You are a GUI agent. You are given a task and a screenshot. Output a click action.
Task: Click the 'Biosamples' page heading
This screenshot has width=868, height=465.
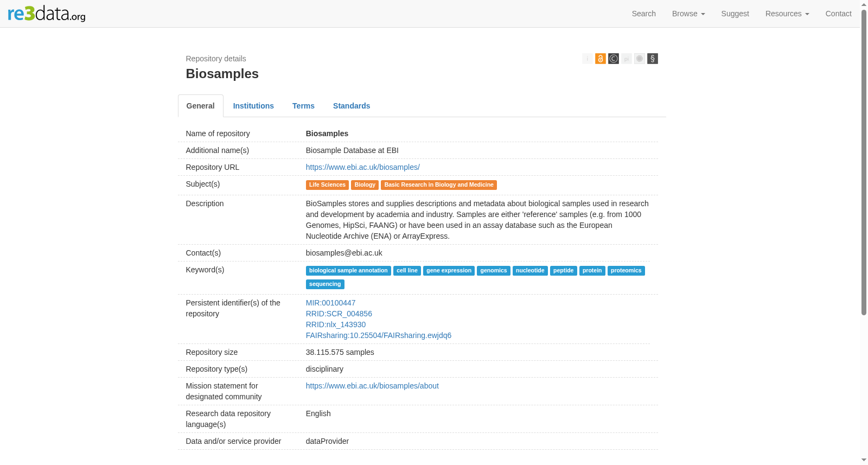(x=222, y=74)
